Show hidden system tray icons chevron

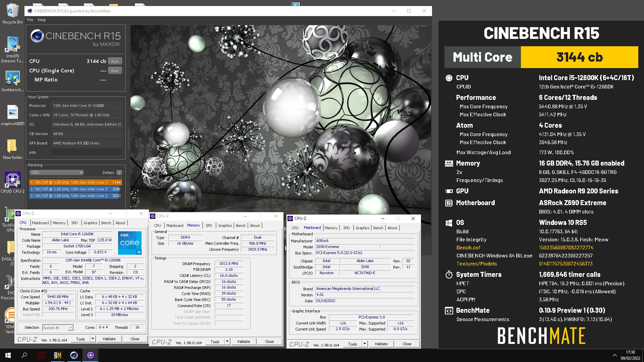tap(614, 355)
